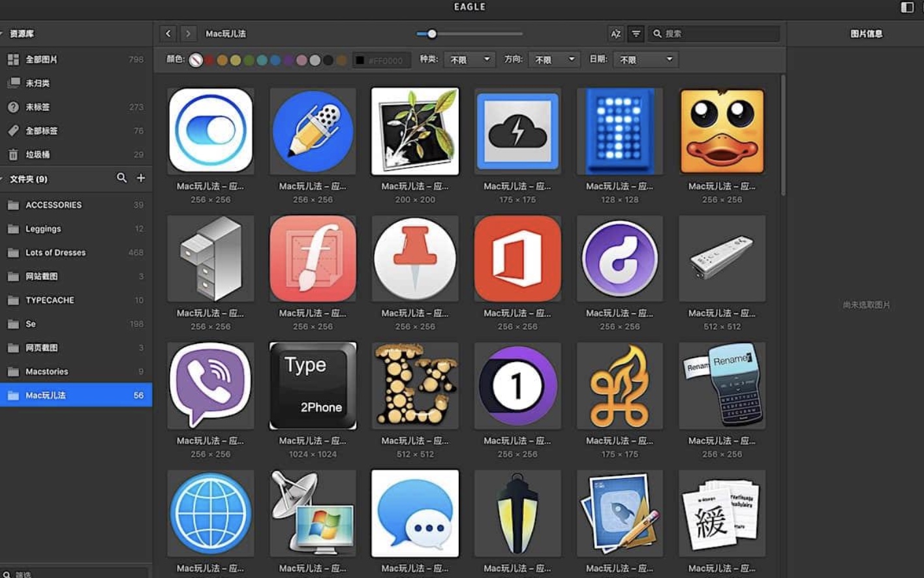
Task: Open the Se folder
Action: 76,324
